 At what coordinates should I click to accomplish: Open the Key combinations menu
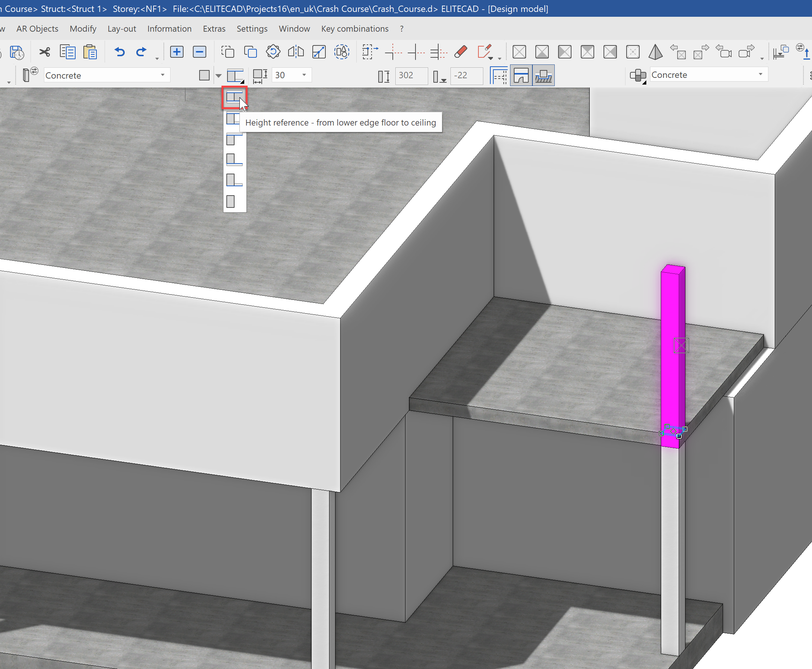click(x=355, y=29)
